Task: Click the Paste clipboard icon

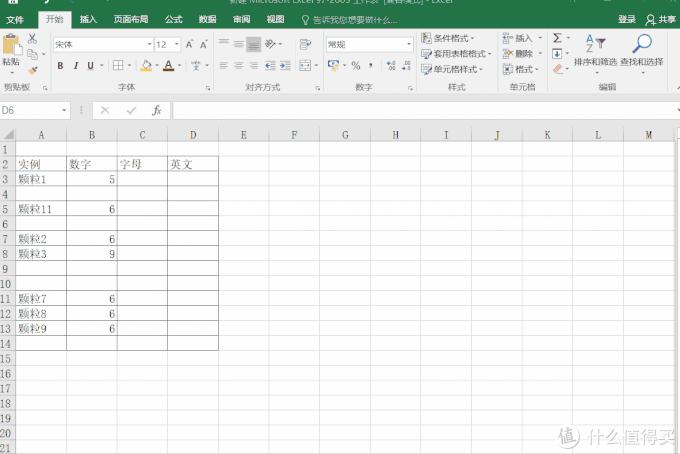Action: tap(11, 45)
